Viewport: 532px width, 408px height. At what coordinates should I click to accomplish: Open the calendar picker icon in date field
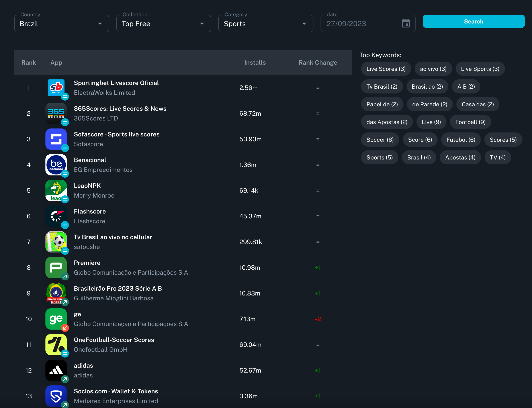(x=406, y=23)
